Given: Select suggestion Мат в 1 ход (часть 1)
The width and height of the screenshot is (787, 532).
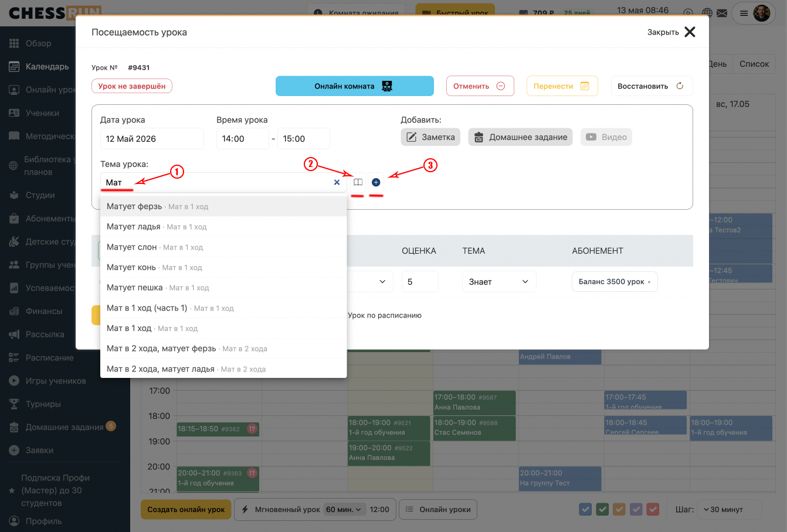Looking at the screenshot, I should pos(223,308).
